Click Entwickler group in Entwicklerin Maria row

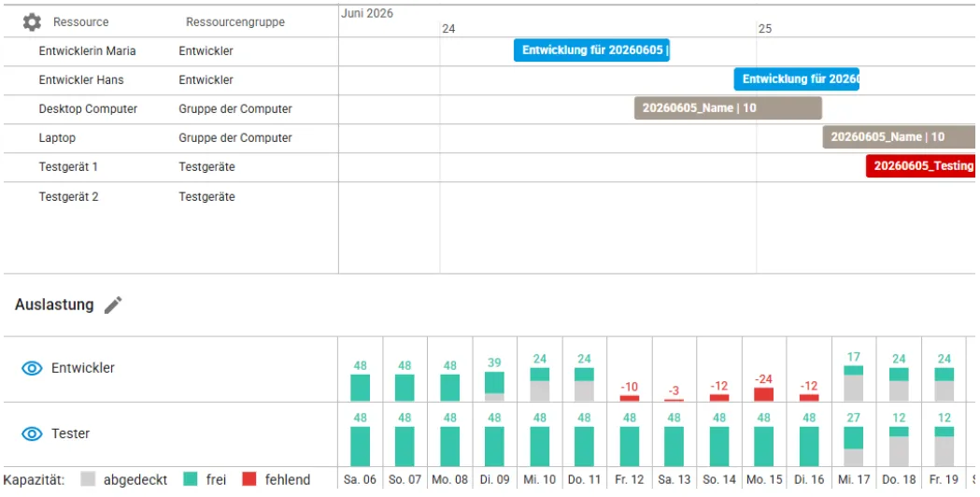coord(206,51)
